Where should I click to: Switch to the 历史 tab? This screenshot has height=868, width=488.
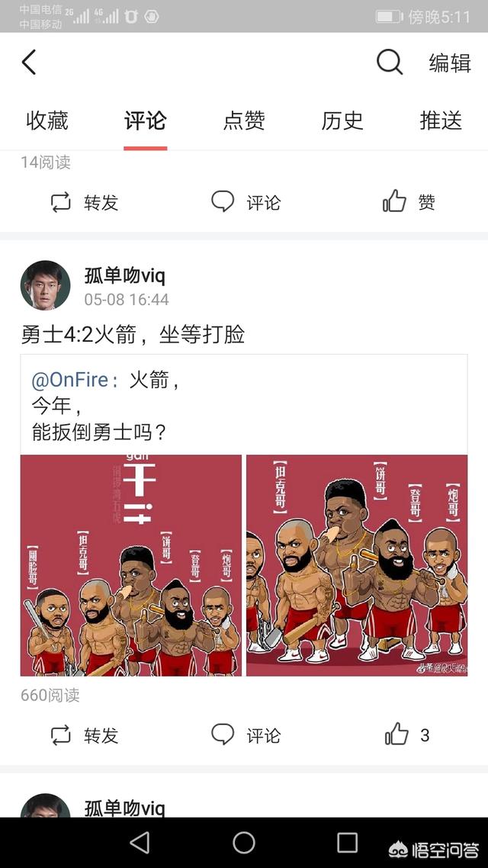tap(342, 120)
